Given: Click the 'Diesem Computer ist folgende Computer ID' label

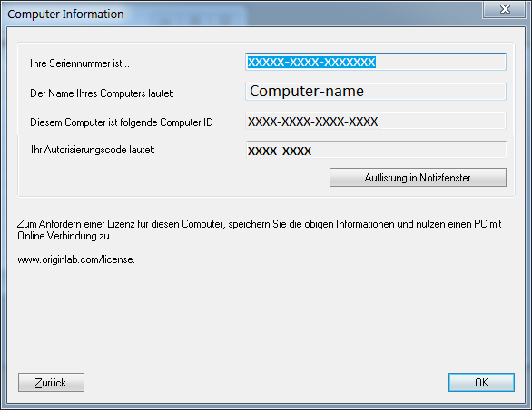Looking at the screenshot, I should tap(122, 122).
